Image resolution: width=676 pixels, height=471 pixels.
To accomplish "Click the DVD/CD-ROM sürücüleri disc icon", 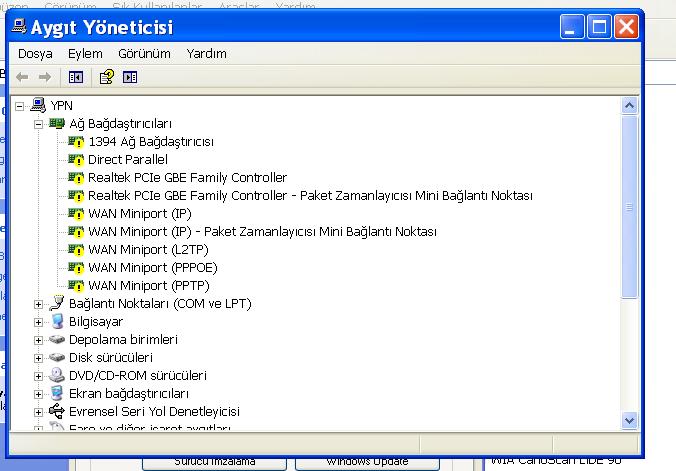I will pos(56,375).
